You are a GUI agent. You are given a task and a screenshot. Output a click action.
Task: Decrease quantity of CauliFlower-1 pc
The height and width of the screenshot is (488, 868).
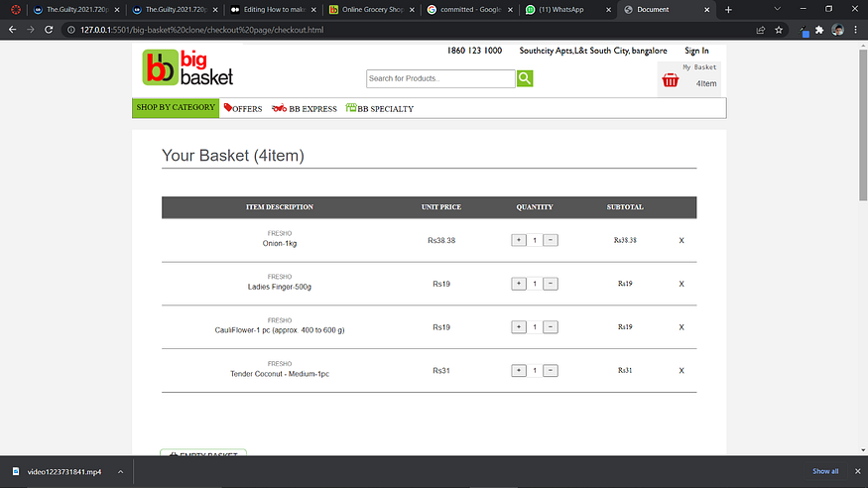(551, 327)
